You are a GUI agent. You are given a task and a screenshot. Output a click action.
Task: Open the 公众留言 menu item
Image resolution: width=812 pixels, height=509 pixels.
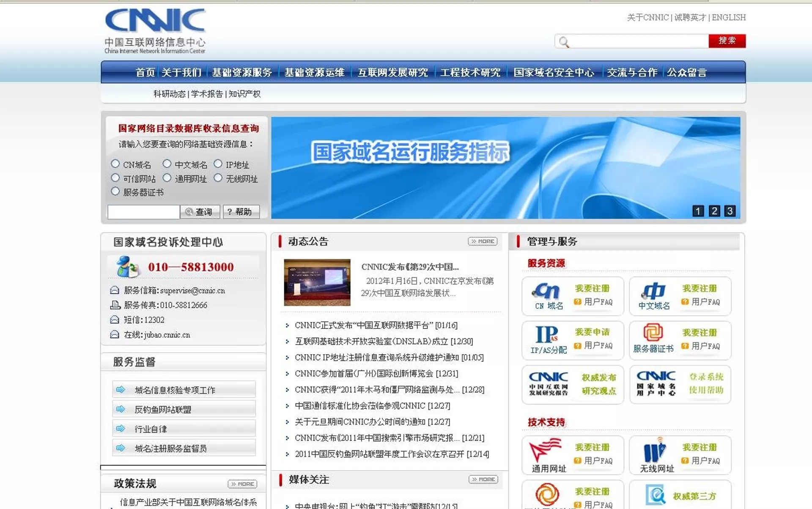(x=687, y=72)
